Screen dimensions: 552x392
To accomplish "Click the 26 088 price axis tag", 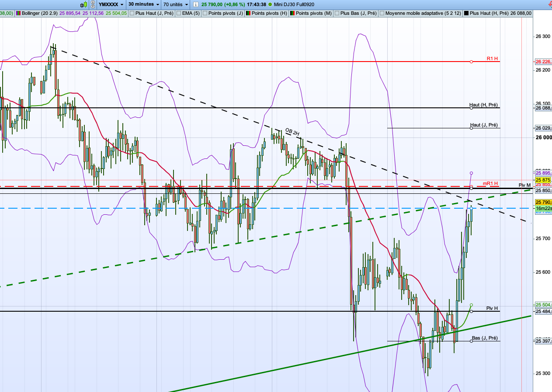I will point(543,108).
